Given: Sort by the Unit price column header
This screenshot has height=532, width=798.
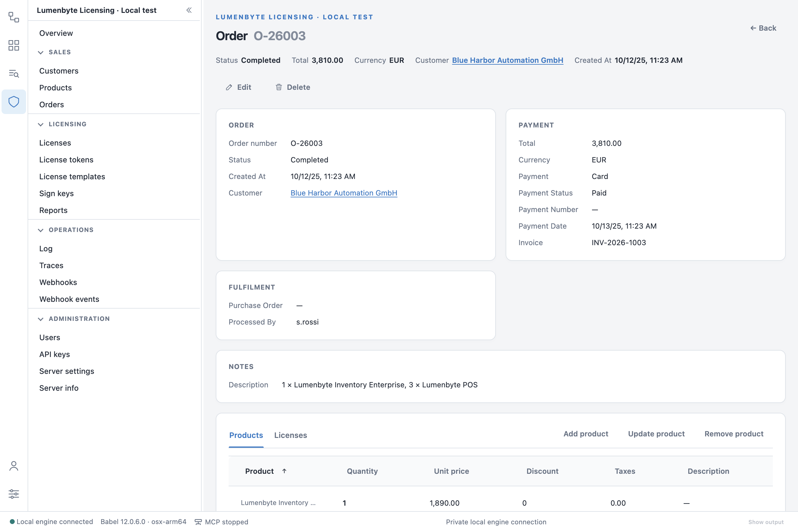Looking at the screenshot, I should pyautogui.click(x=451, y=471).
